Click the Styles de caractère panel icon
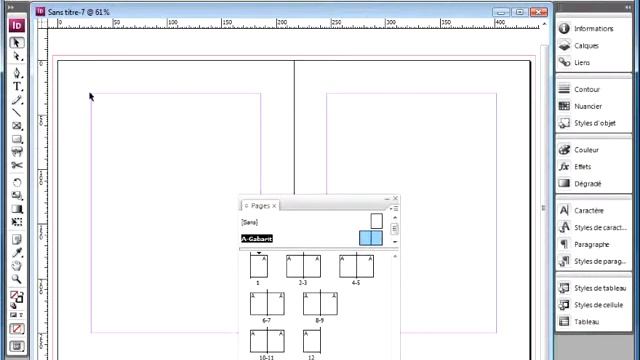 pos(564,227)
